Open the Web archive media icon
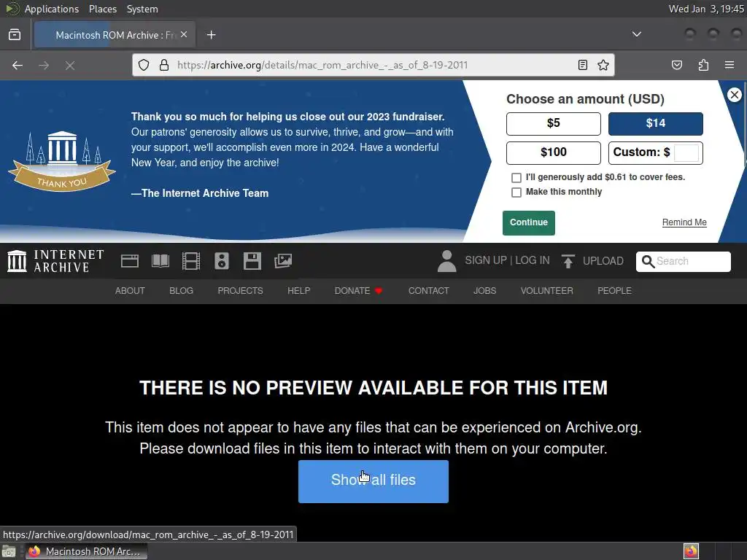This screenshot has height=560, width=747. (130, 261)
